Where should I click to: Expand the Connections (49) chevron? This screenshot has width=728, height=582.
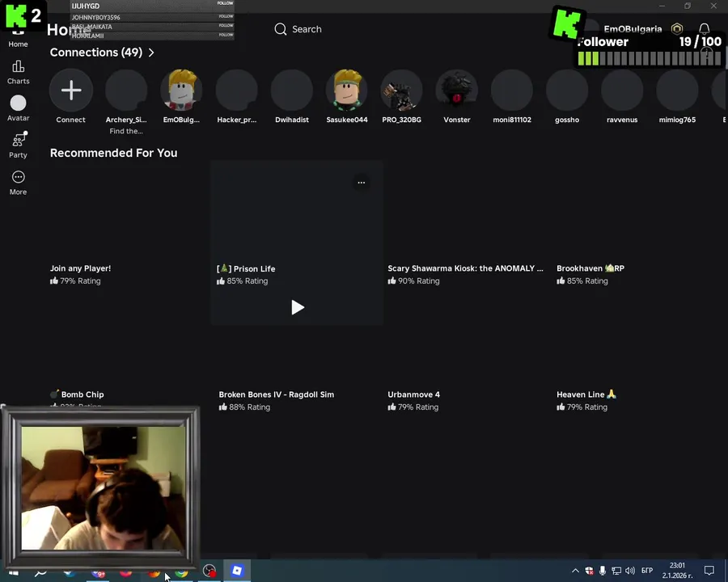pos(151,53)
